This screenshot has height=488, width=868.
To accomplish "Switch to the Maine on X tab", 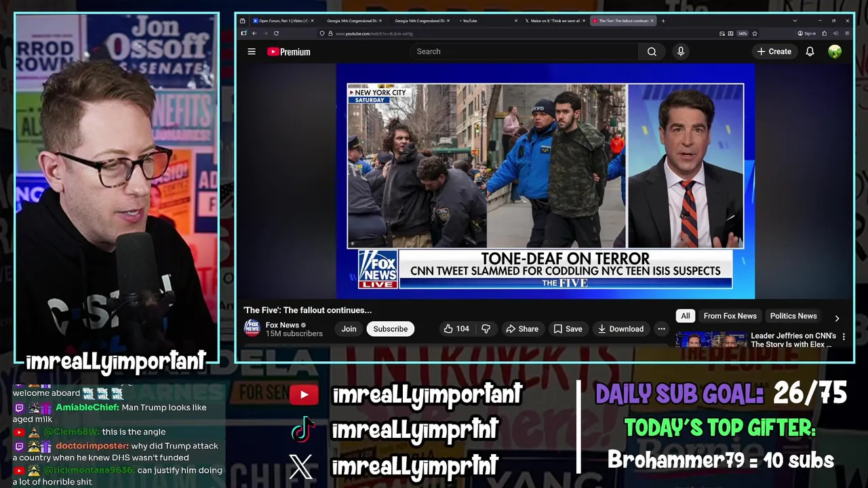I will pos(553,21).
